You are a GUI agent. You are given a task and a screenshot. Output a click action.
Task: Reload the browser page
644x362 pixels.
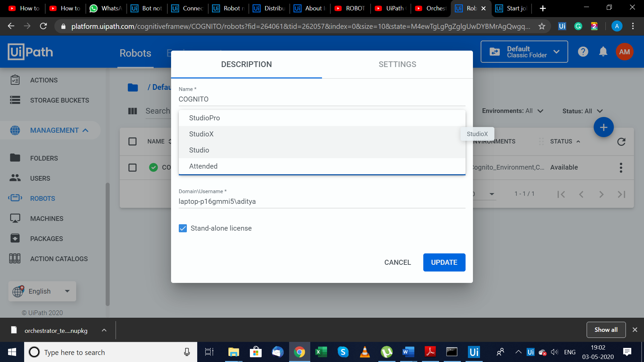pos(43,26)
